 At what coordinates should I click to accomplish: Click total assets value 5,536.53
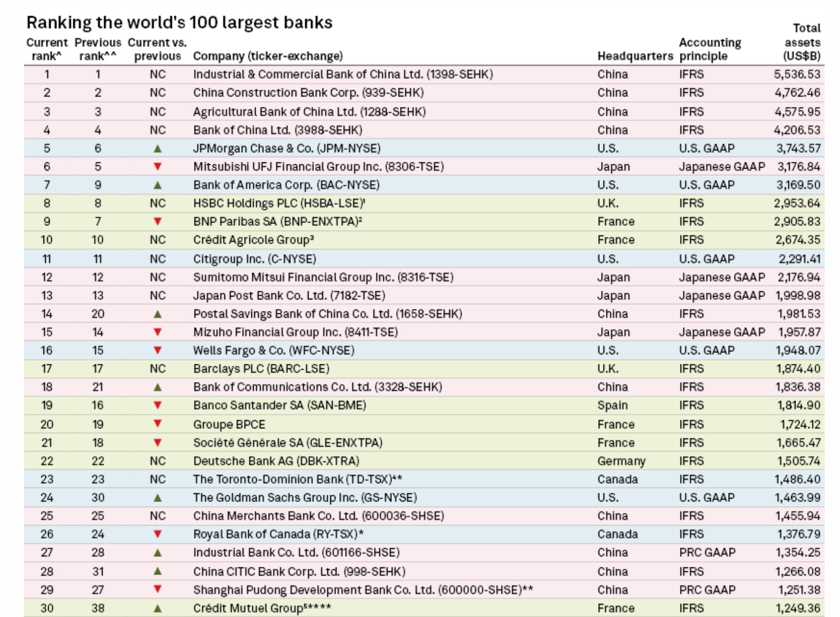(x=797, y=74)
